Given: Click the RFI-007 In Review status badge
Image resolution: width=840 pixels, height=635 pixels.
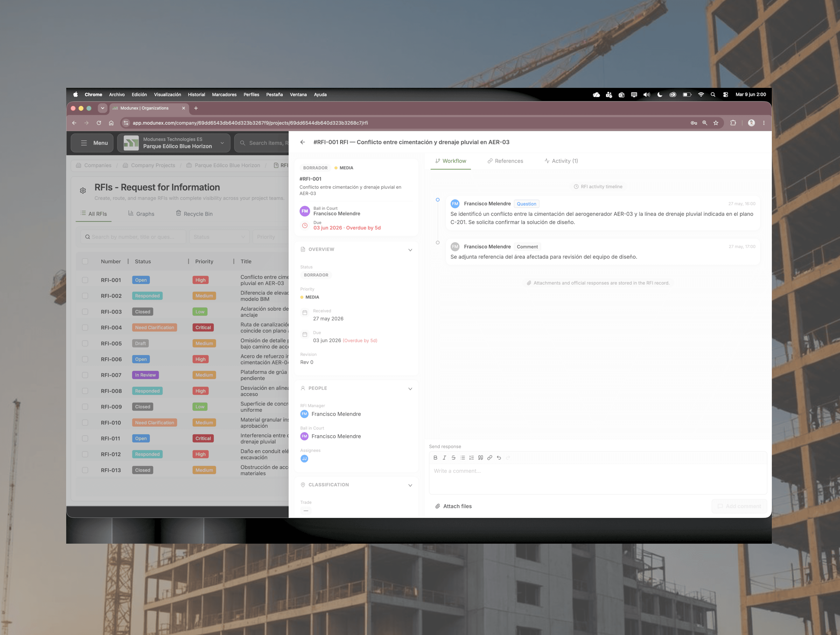Looking at the screenshot, I should (x=145, y=375).
